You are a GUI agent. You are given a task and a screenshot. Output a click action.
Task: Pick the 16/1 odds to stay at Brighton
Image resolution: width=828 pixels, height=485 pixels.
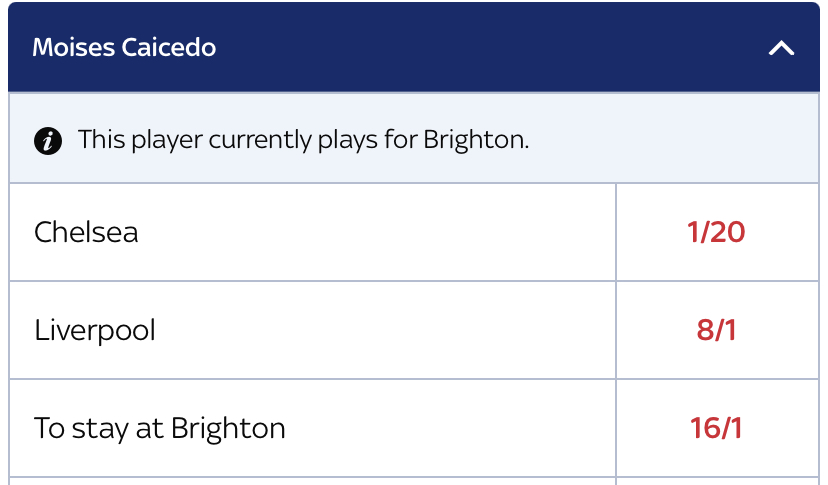[717, 428]
